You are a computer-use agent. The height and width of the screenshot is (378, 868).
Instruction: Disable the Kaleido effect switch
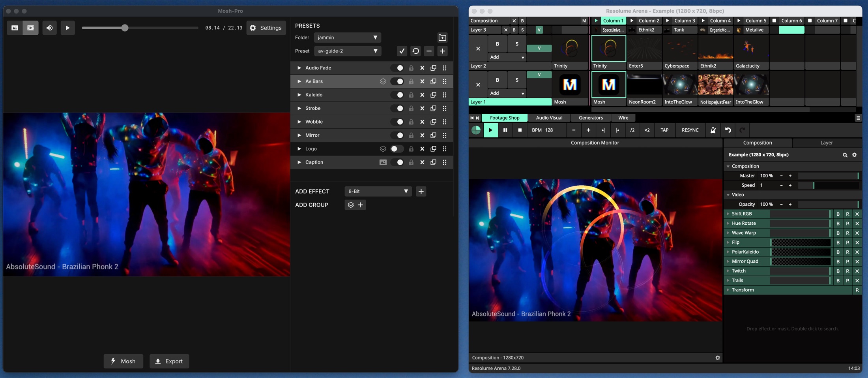[397, 95]
